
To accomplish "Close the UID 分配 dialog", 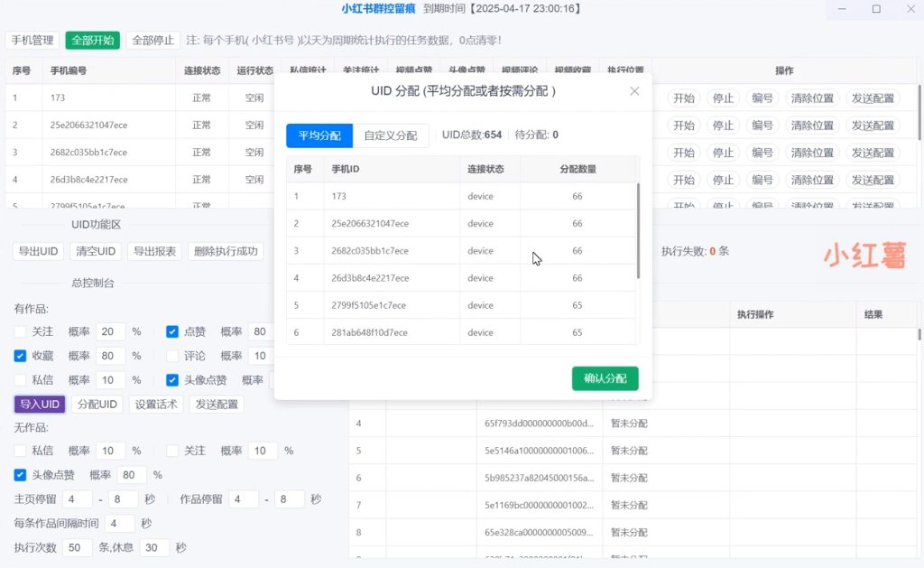I will point(634,90).
